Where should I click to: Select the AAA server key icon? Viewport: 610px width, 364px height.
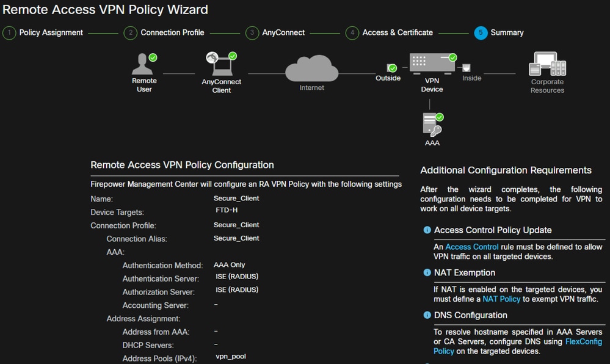[432, 125]
